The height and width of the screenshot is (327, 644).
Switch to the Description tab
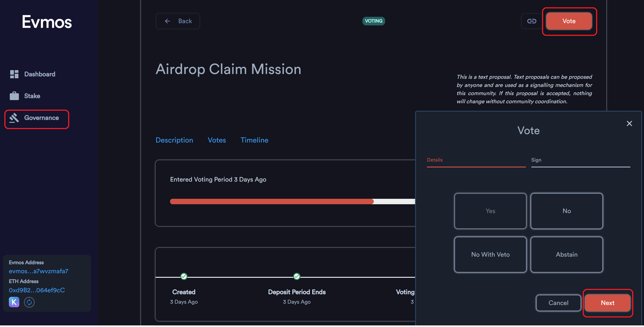174,140
